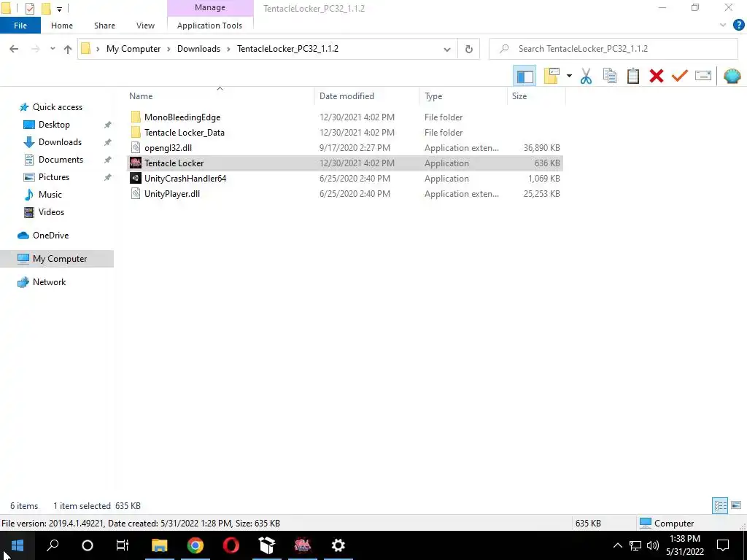Show hidden system tray icons
The image size is (747, 560).
[617, 545]
